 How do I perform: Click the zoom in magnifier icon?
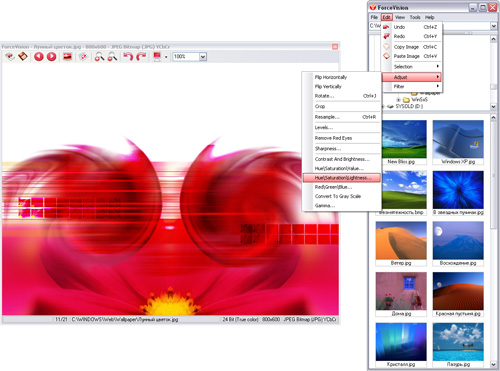click(x=99, y=57)
